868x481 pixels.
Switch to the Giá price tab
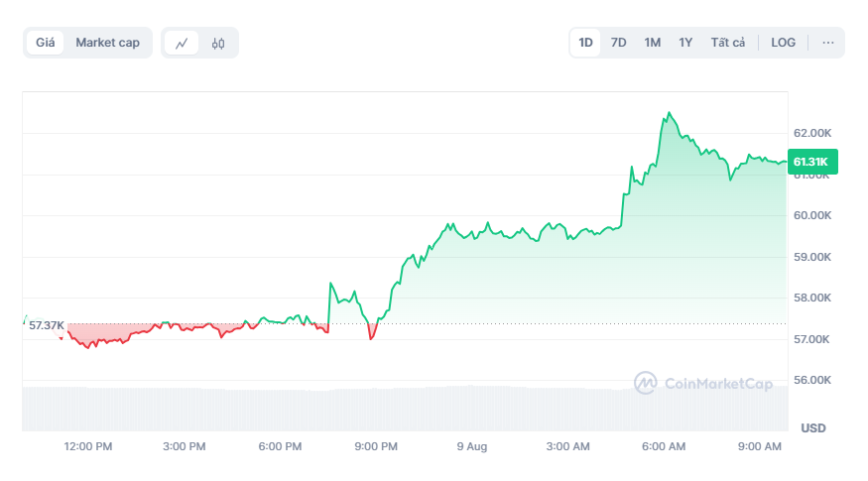click(x=46, y=43)
